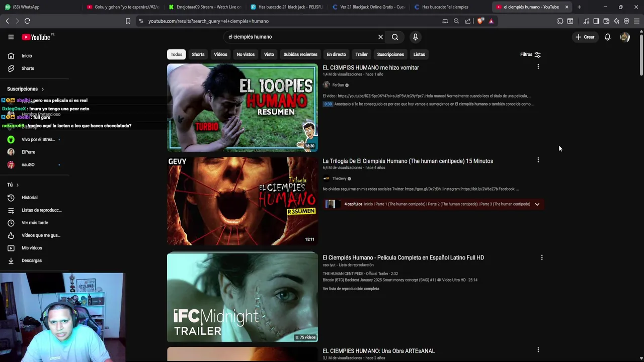Select the Visto filter chip
This screenshot has height=362, width=644.
tap(269, 54)
